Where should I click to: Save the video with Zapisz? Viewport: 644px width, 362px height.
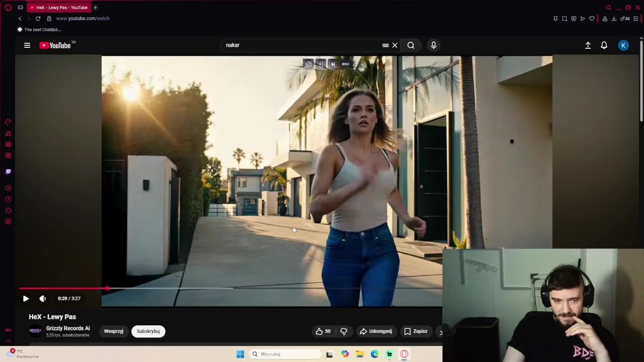416,331
